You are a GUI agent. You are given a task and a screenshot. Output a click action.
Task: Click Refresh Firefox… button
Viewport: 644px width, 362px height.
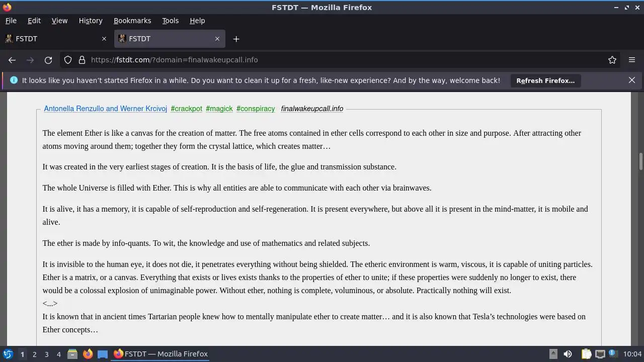(x=545, y=80)
